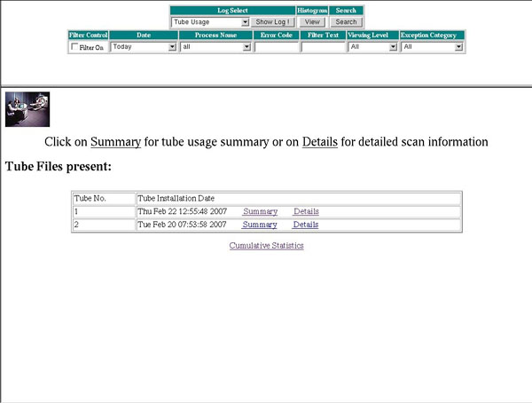Click the scanner room thumbnail image
The image size is (532, 403).
(x=27, y=109)
